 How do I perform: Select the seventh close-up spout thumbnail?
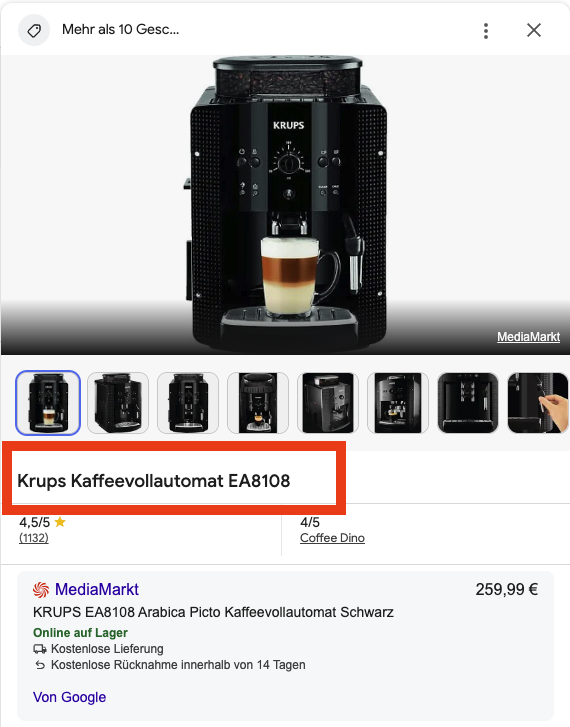(468, 402)
